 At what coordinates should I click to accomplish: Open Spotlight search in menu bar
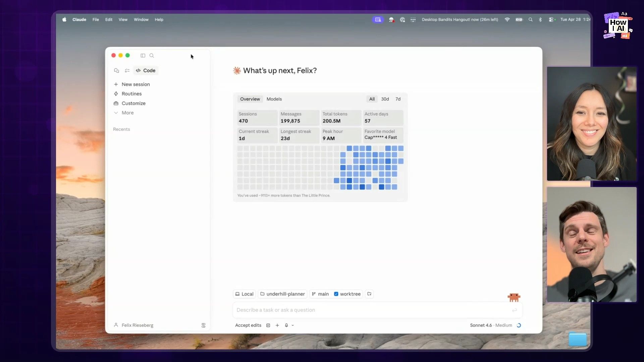click(530, 19)
